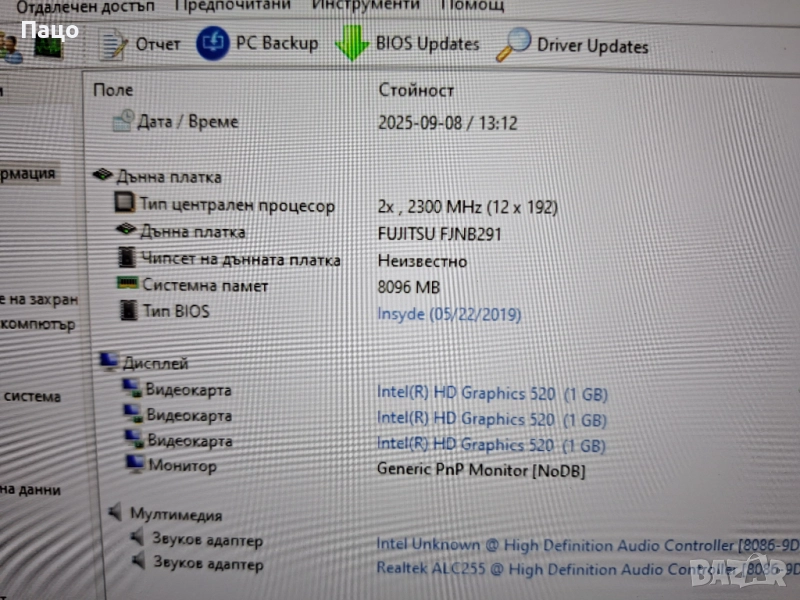Click the first Intel(R) HD Graphics 520 link
800x600 pixels.
pyautogui.click(x=491, y=394)
